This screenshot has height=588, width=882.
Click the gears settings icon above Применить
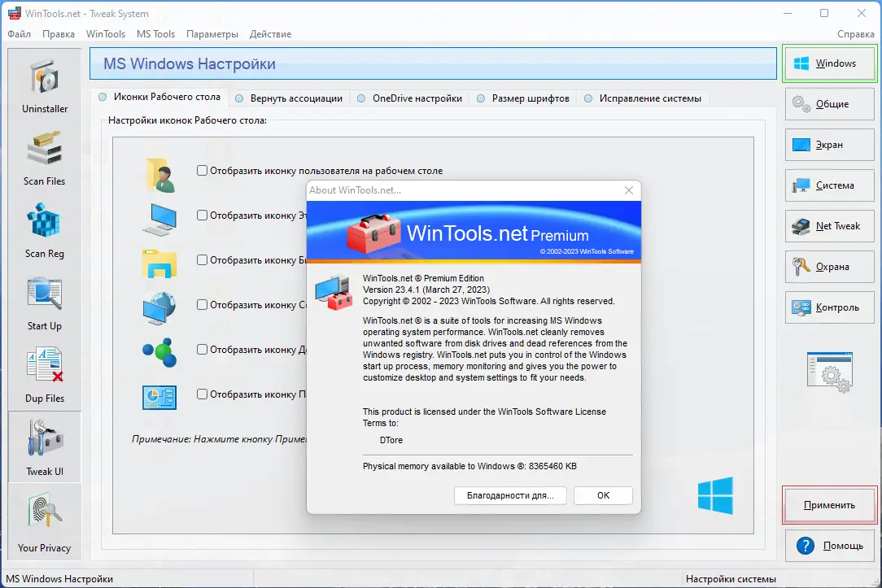pyautogui.click(x=829, y=373)
